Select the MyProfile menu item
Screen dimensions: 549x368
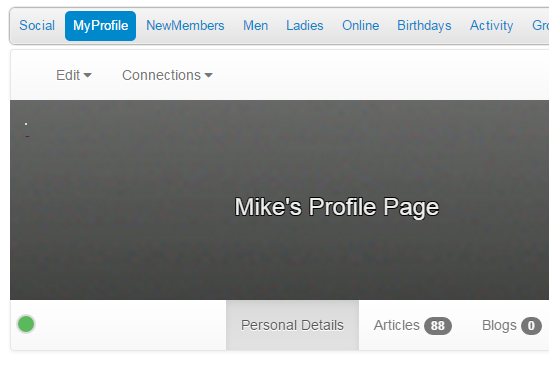100,26
